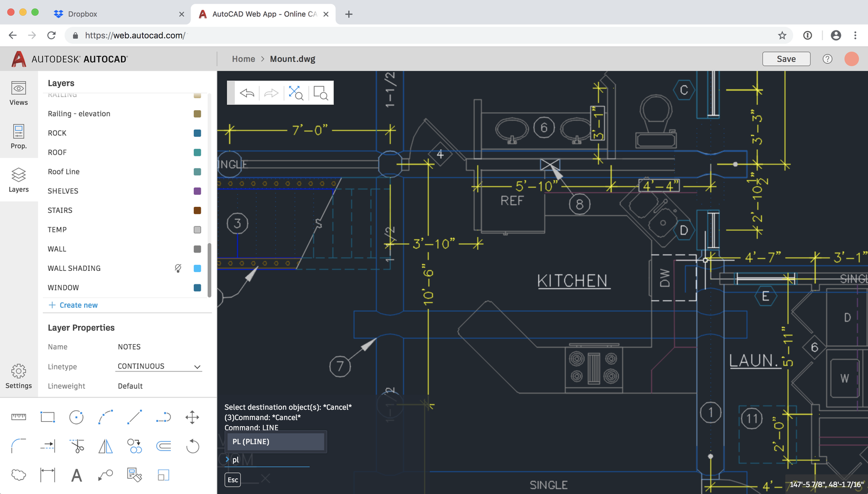Choose PL (PLINE) command suggestion

(276, 441)
